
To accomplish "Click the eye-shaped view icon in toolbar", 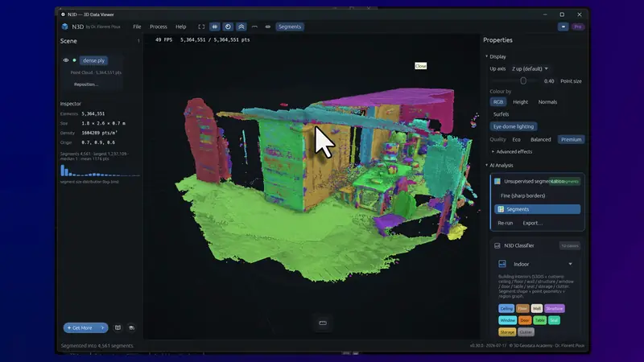I will pos(268,27).
